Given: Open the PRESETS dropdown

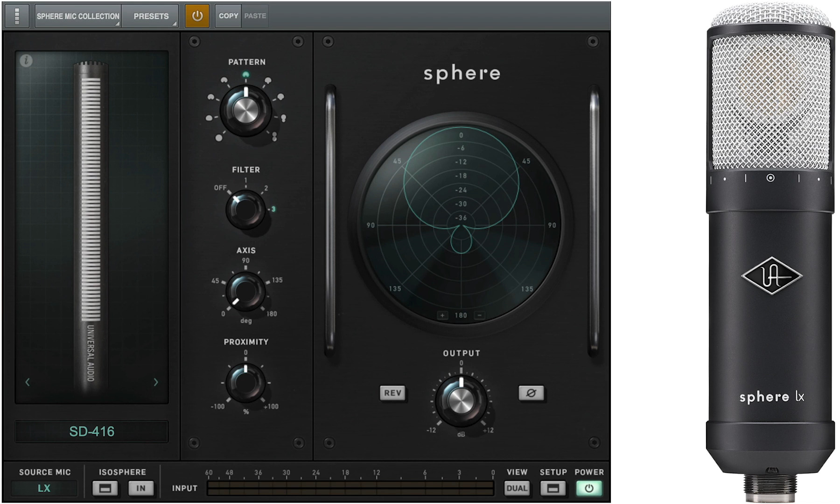Looking at the screenshot, I should (150, 16).
